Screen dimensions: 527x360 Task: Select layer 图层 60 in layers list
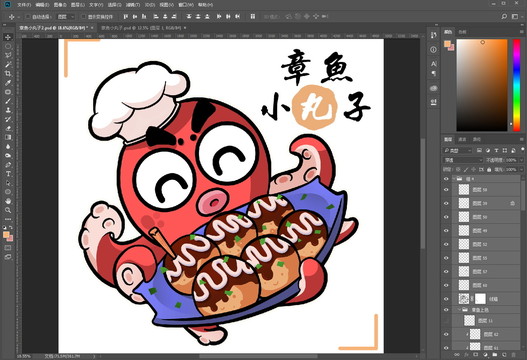[x=486, y=285]
